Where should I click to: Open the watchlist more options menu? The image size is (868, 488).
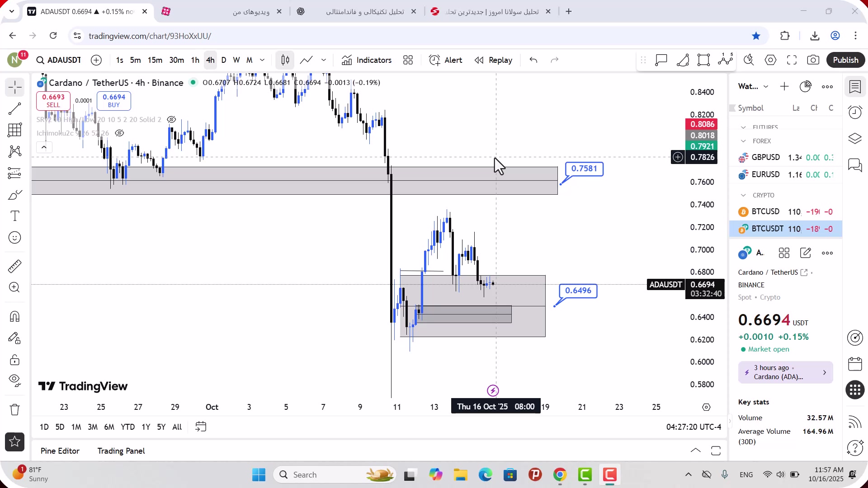click(x=827, y=86)
